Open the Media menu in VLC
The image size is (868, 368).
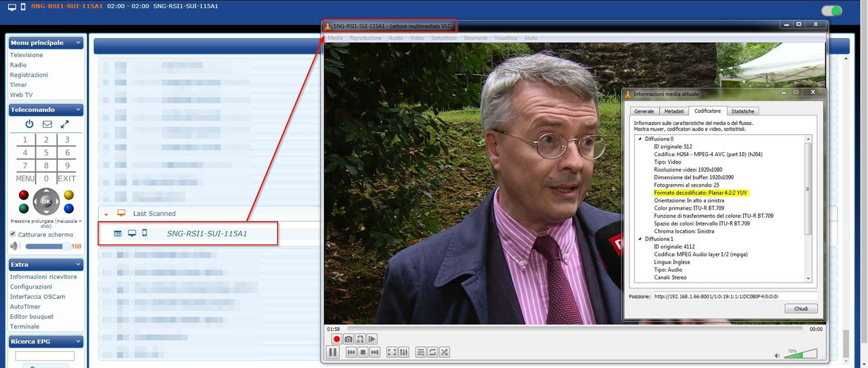335,38
